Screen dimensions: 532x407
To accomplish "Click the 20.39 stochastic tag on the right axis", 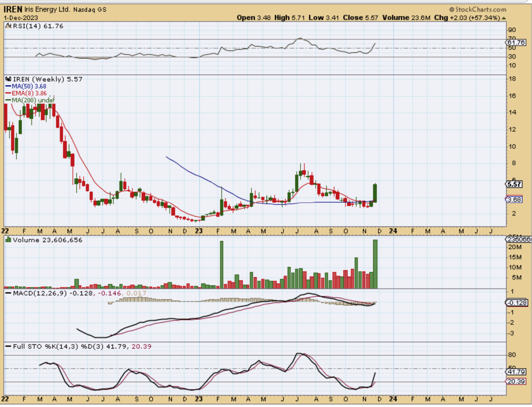I will point(516,381).
